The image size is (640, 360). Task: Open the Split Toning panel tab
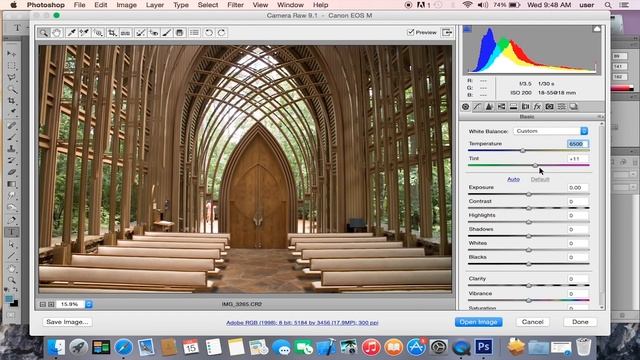coord(513,107)
